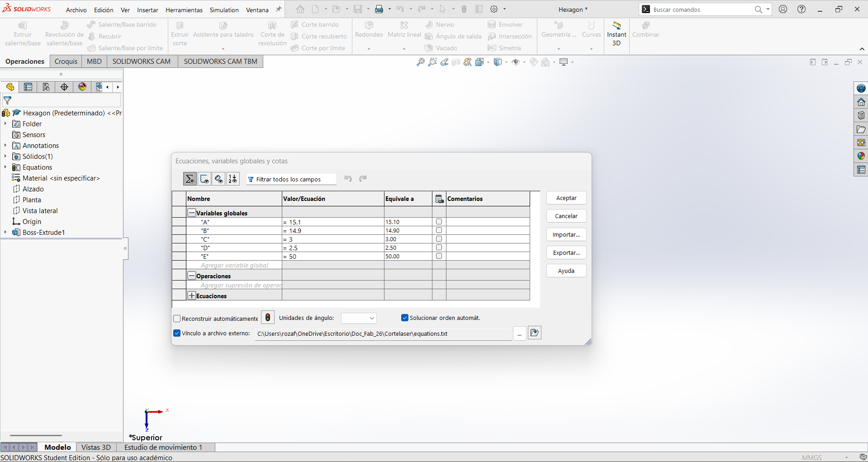The height and width of the screenshot is (462, 868).
Task: Disable Solucionar orden automát.
Action: [405, 318]
